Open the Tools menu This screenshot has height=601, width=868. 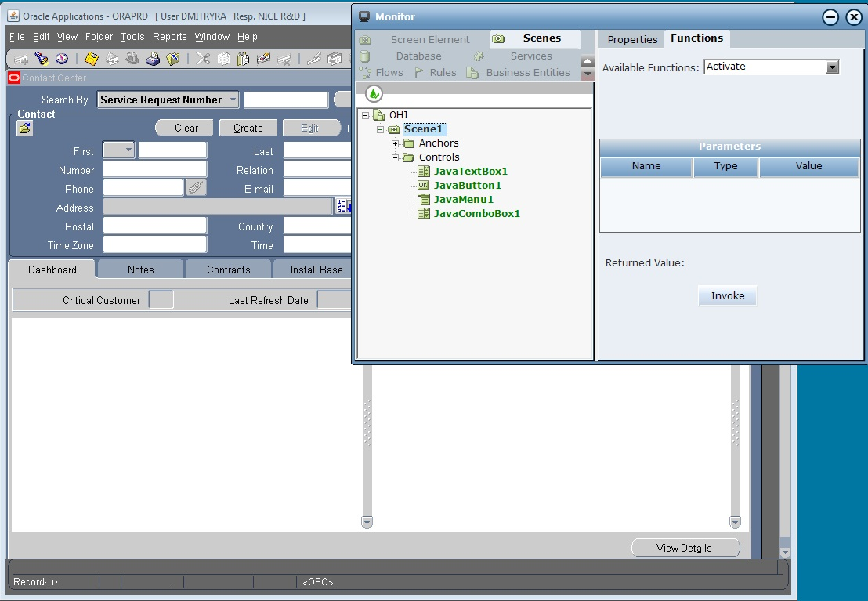(132, 37)
